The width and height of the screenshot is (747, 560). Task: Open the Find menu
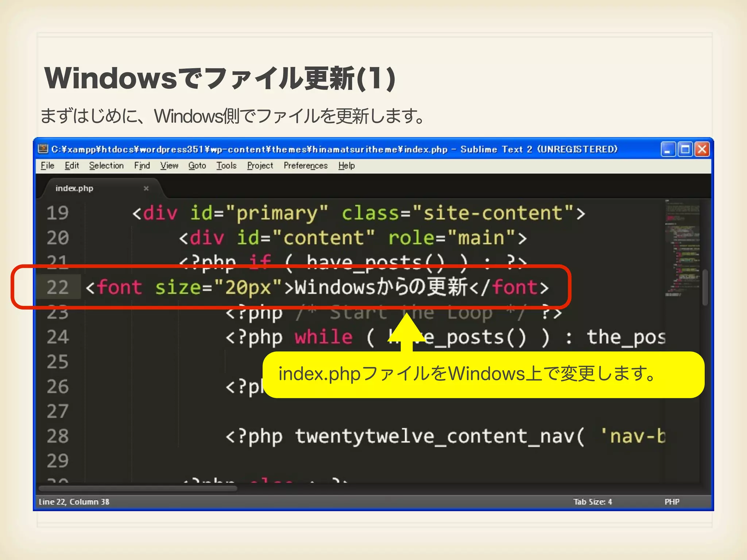[x=142, y=166]
